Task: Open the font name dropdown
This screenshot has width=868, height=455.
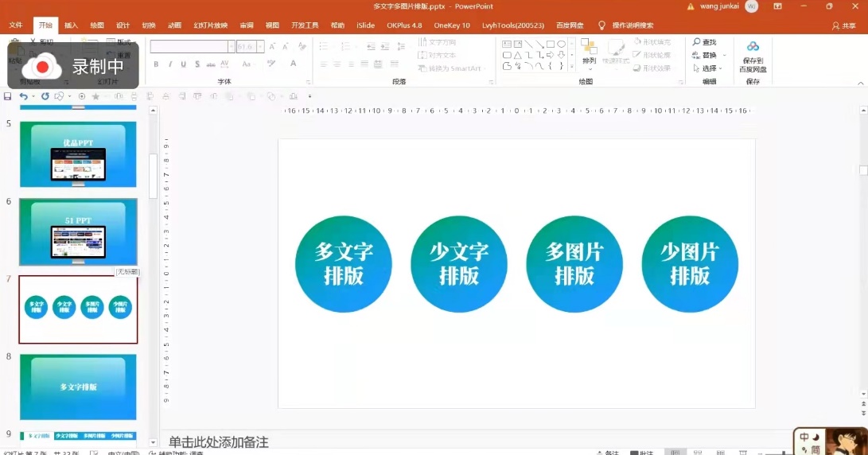Action: [232, 47]
